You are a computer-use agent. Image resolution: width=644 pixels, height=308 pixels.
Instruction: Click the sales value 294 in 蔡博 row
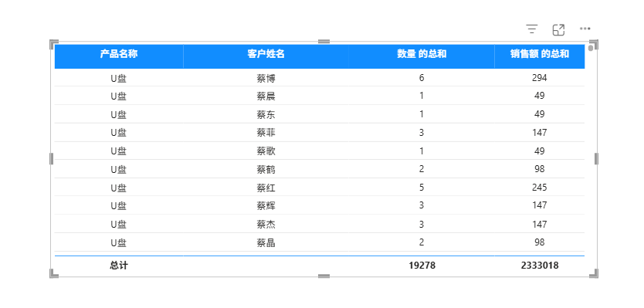(x=539, y=78)
